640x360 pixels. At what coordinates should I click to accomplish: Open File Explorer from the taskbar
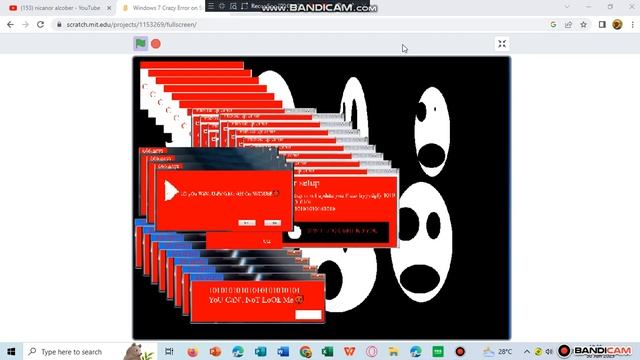coord(393,351)
